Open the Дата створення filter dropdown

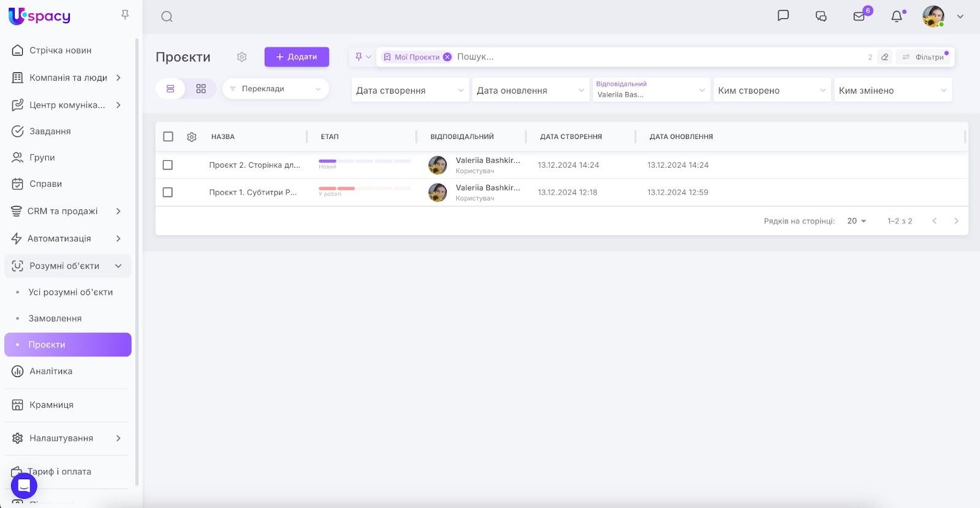pyautogui.click(x=410, y=91)
